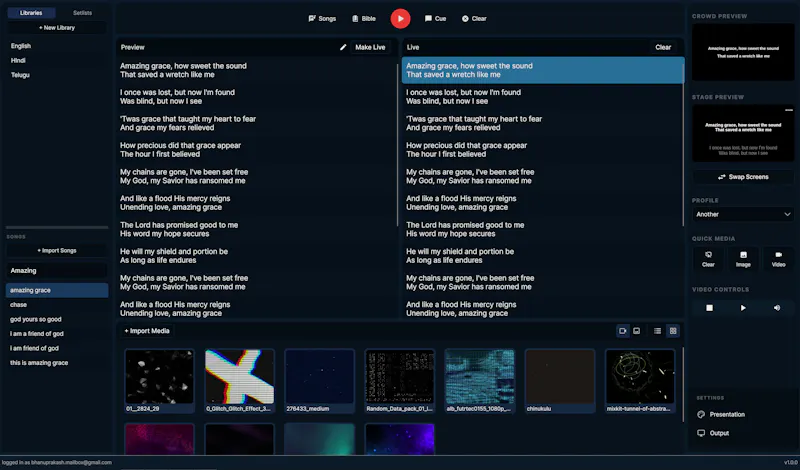
Task: Toggle the video volume speaker icon
Action: tap(777, 308)
